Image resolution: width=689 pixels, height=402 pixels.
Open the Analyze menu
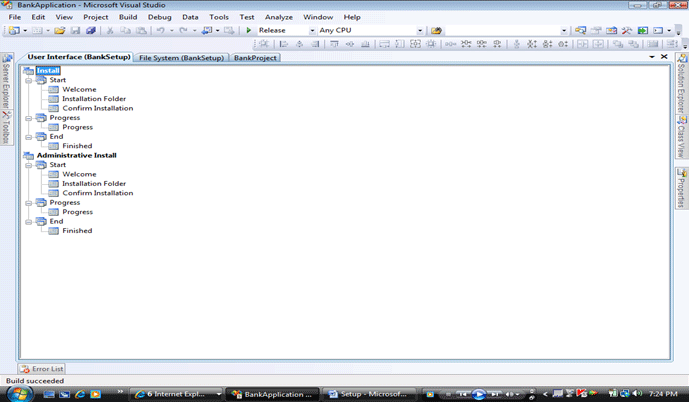[279, 17]
